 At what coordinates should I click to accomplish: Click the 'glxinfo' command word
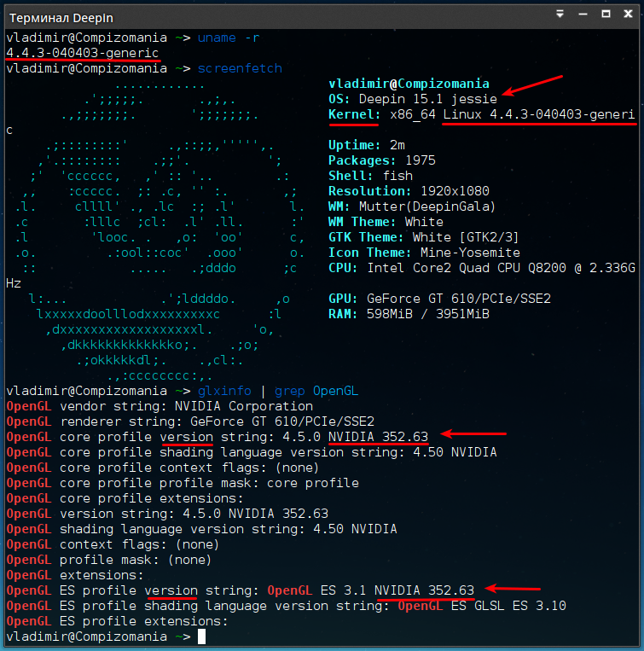point(224,391)
